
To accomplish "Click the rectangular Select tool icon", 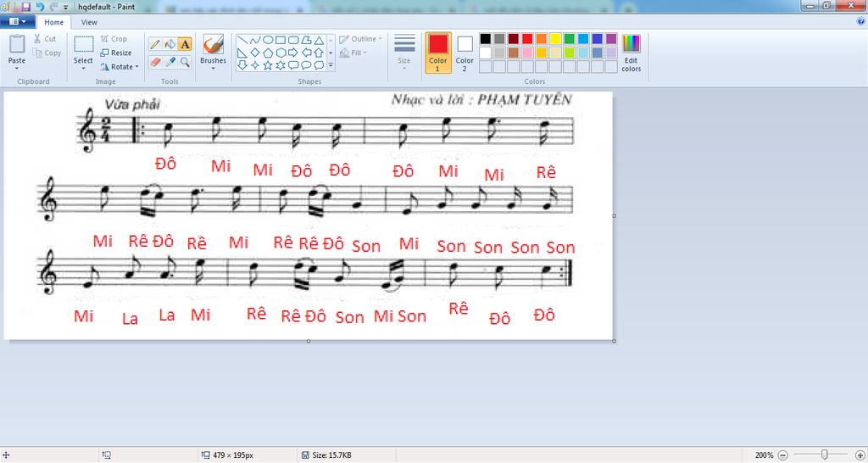I will click(84, 45).
